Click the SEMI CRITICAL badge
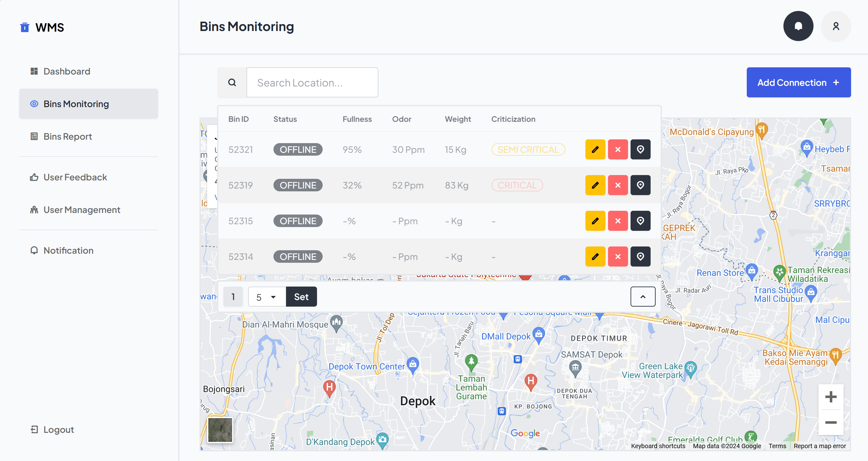 528,150
